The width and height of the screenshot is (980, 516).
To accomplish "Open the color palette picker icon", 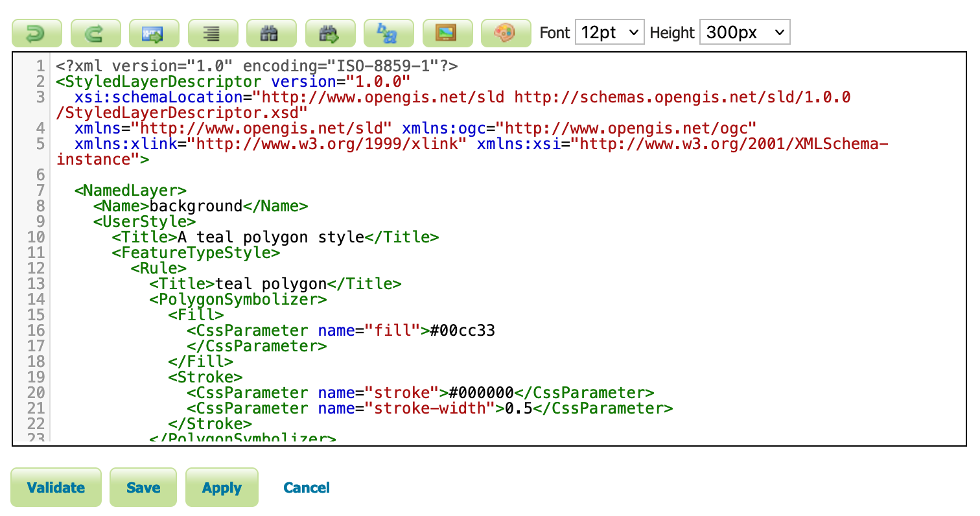I will click(506, 33).
